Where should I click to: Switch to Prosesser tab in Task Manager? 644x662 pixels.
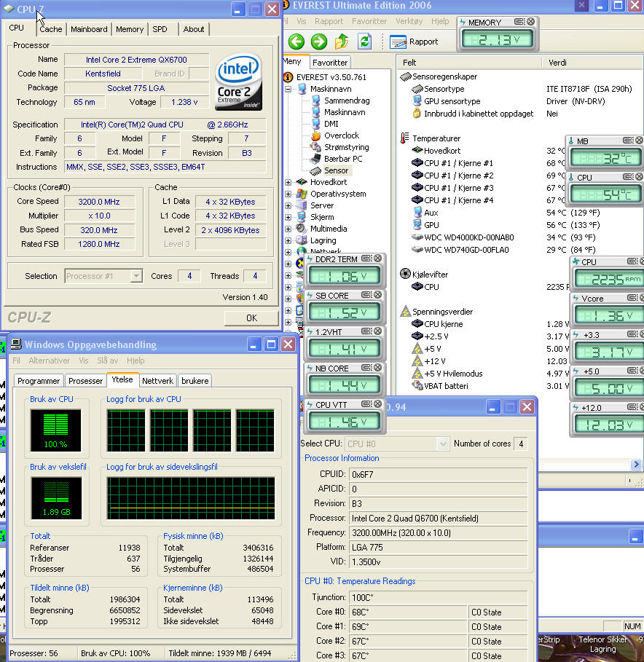[85, 380]
